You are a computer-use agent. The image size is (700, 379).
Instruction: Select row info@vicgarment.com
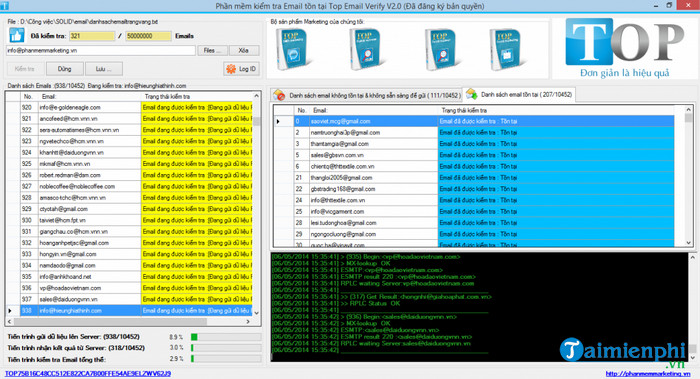point(474,212)
